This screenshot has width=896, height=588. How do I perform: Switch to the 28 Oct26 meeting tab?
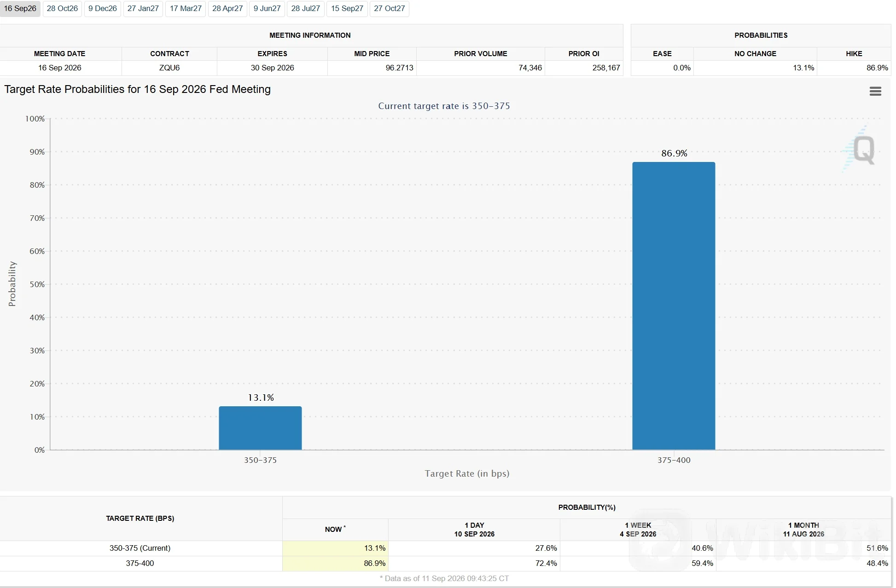(62, 9)
